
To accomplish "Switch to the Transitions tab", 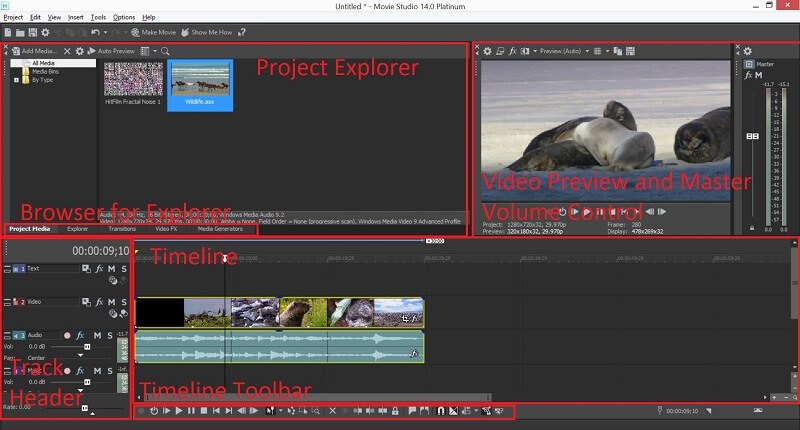I will [122, 229].
